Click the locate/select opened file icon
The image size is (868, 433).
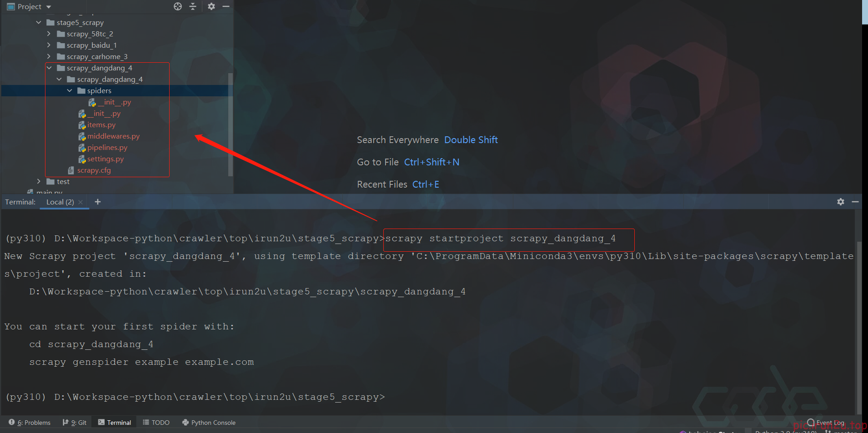[x=178, y=6]
